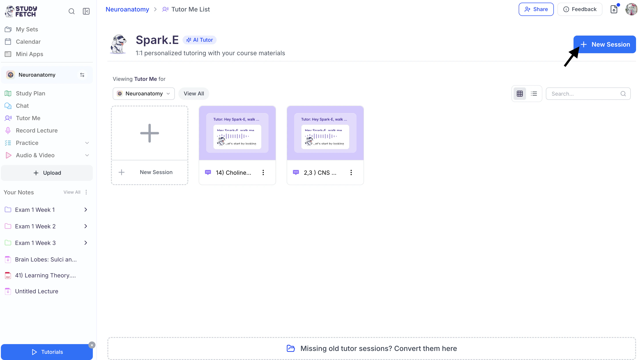Go to Study Plan in sidebar

tap(30, 93)
